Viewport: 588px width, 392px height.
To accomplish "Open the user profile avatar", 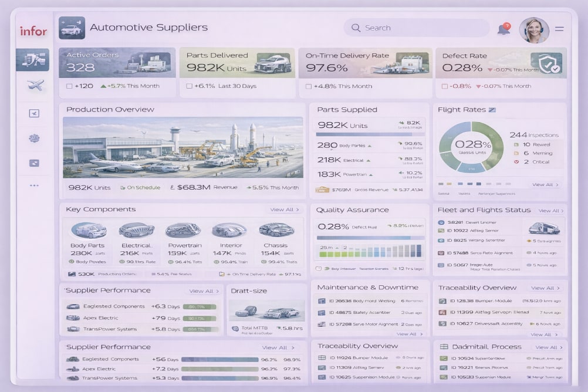I will (x=534, y=29).
